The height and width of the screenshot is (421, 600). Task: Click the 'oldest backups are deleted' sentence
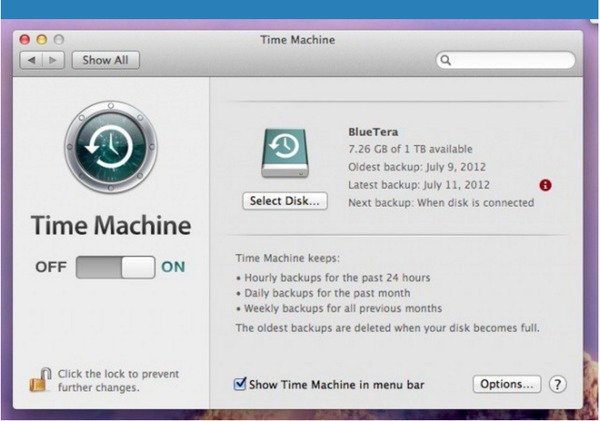pos(388,328)
